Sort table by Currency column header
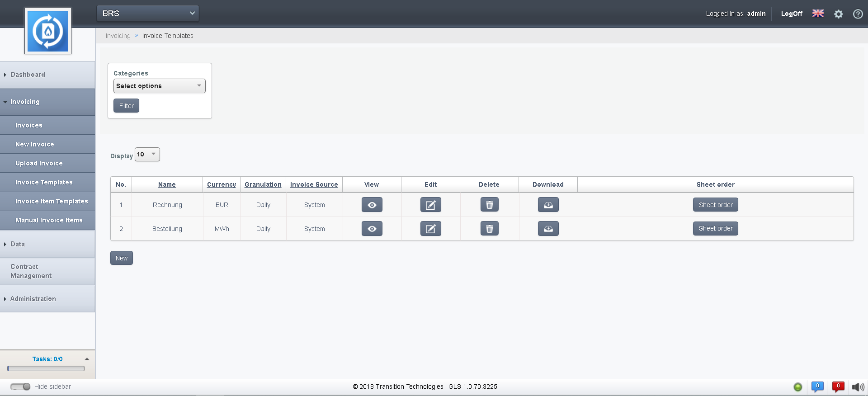 (x=221, y=184)
